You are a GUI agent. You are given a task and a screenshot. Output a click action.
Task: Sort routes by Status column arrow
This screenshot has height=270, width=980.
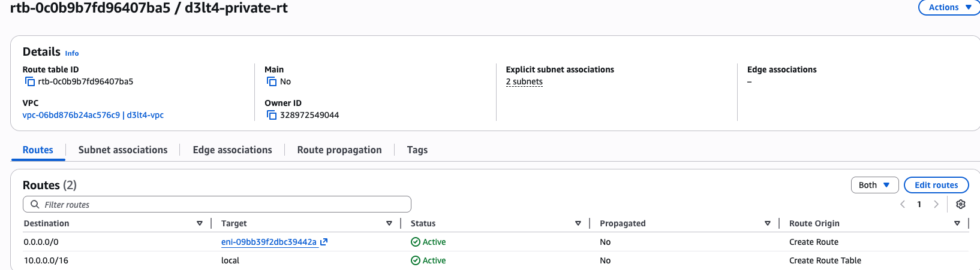pos(578,223)
